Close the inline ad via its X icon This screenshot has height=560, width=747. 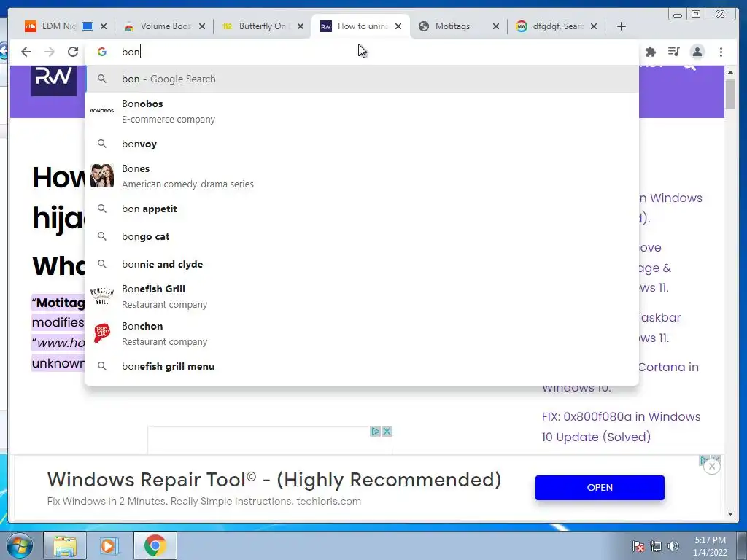(387, 432)
